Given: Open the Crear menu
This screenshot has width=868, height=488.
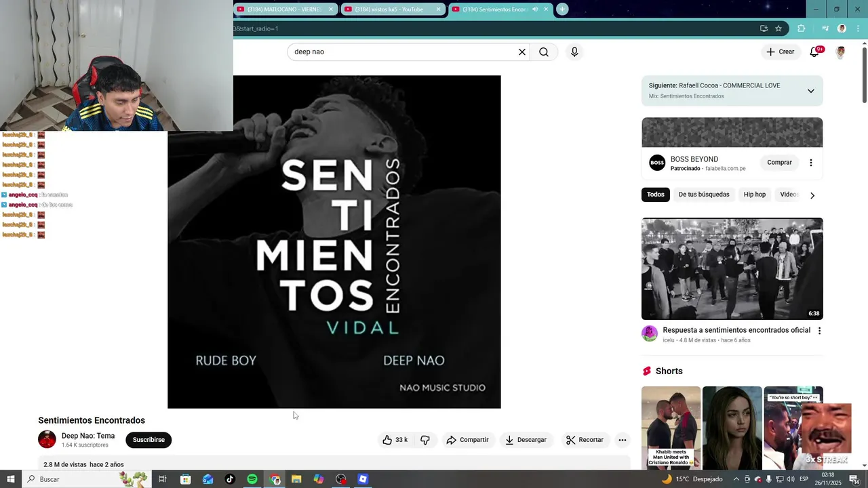Looking at the screenshot, I should tap(781, 52).
